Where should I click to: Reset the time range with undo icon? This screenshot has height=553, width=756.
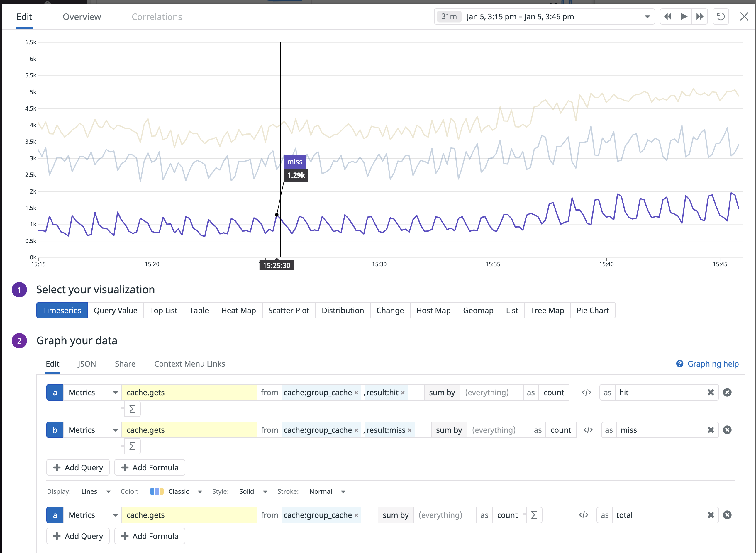click(x=721, y=16)
